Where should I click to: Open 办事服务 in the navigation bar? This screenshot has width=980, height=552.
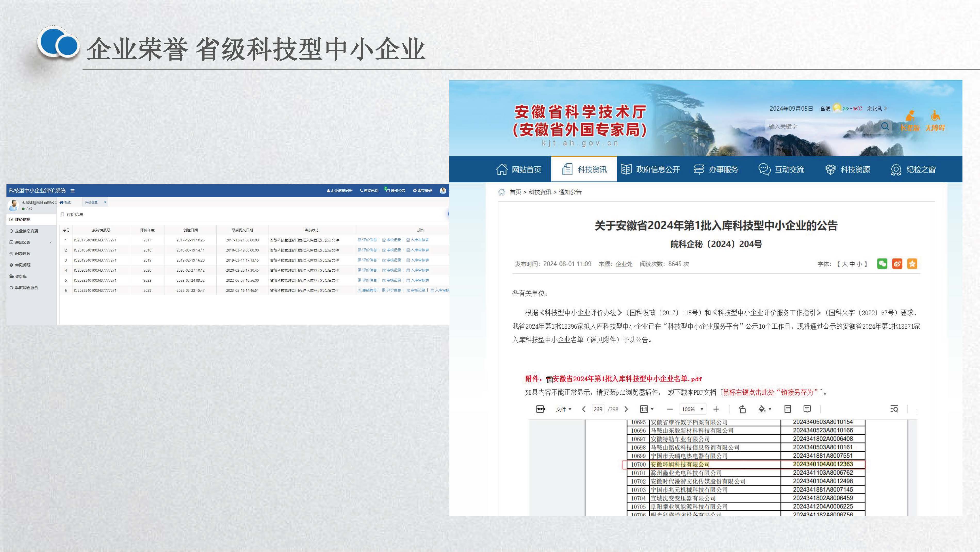pos(716,169)
